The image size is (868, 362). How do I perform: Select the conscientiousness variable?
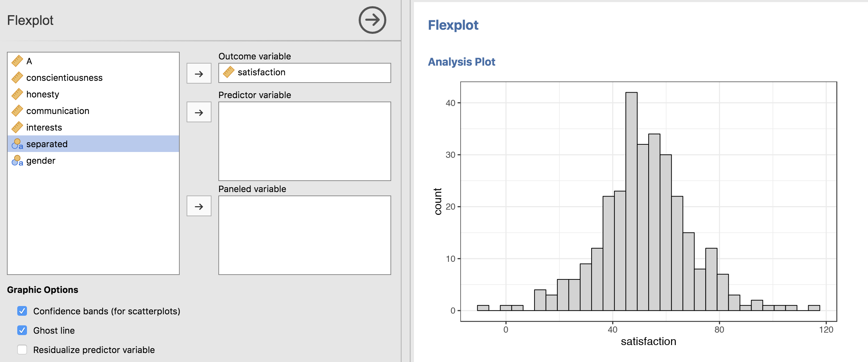93,78
